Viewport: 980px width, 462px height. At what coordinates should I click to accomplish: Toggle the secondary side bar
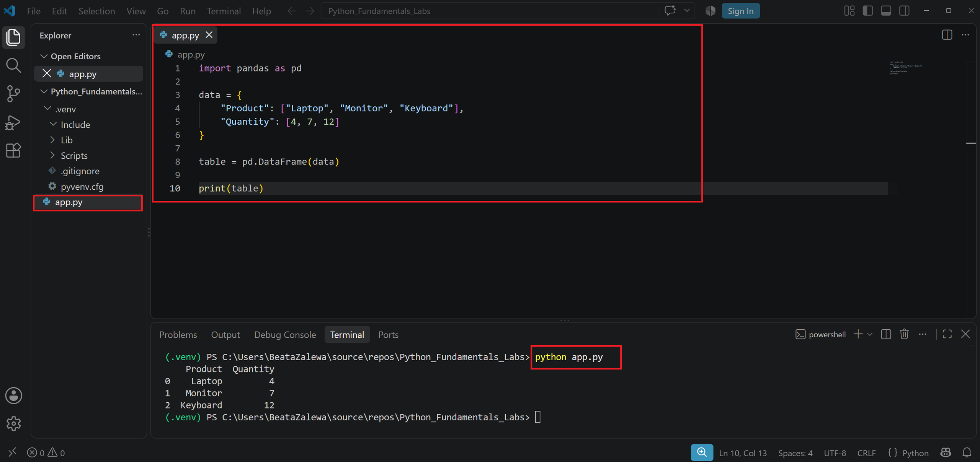[x=904, y=11]
